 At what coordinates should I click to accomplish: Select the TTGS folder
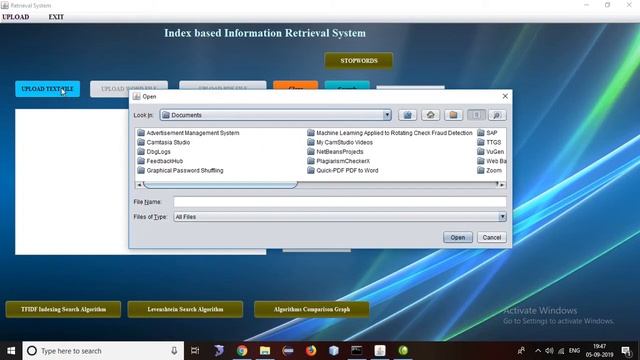(x=489, y=142)
